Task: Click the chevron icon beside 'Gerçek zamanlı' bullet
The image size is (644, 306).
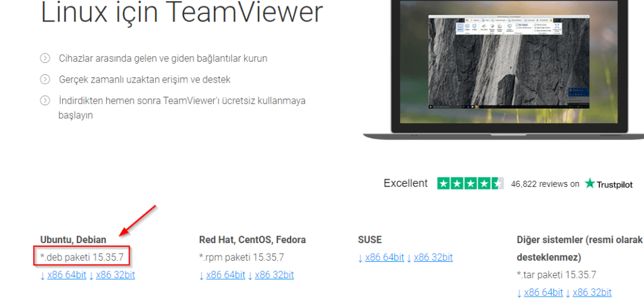Action: coord(45,79)
